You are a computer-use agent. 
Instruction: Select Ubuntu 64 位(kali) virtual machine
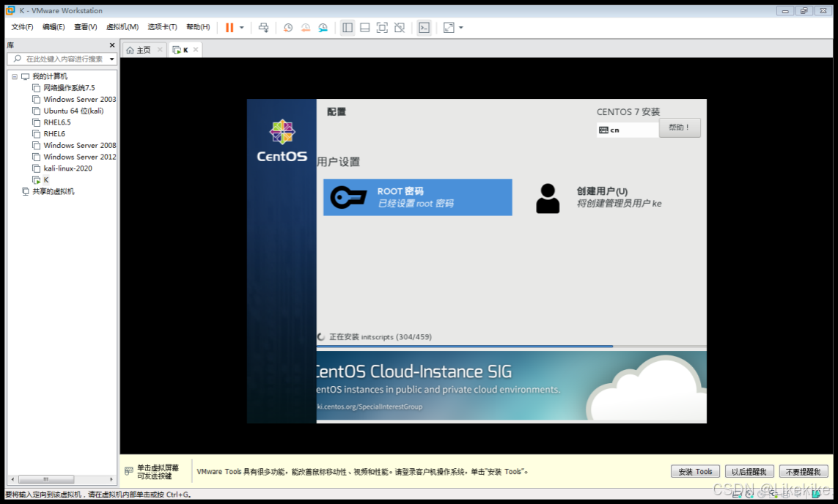pos(74,111)
